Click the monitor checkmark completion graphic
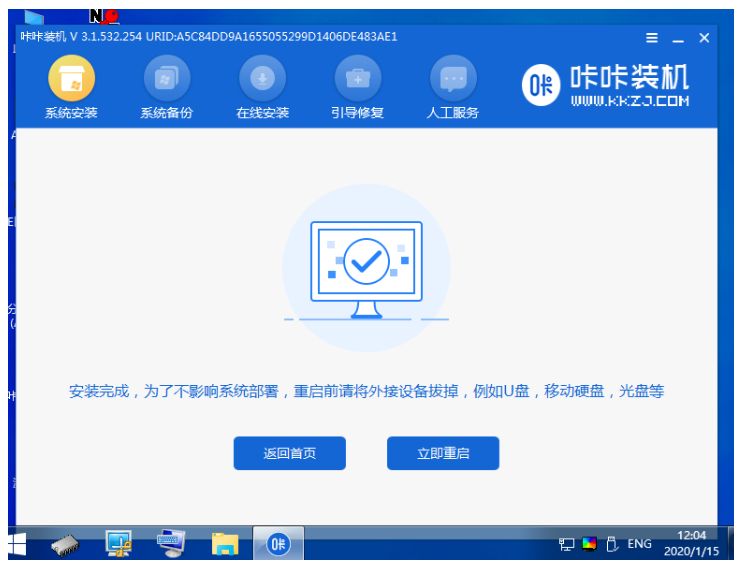The image size is (744, 564). [366, 262]
